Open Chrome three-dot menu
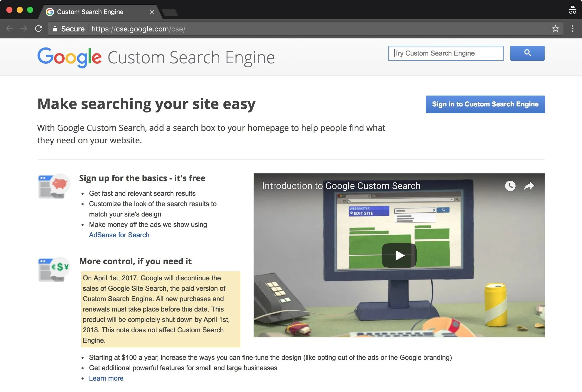The height and width of the screenshot is (392, 582). pyautogui.click(x=572, y=29)
